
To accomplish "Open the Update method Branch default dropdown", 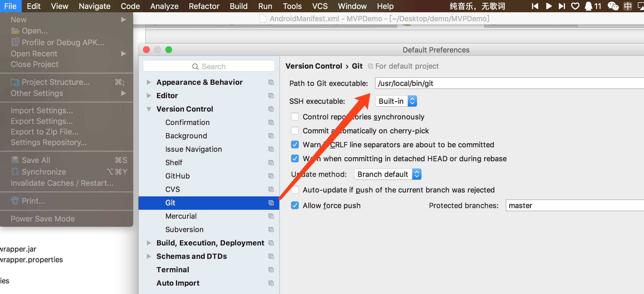I will click(388, 174).
